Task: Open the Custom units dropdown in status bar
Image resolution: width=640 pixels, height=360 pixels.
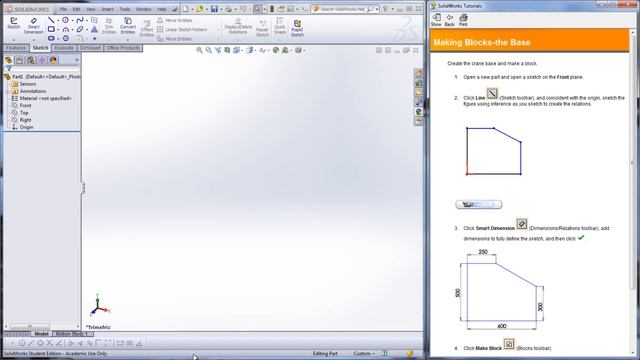Action: 364,353
